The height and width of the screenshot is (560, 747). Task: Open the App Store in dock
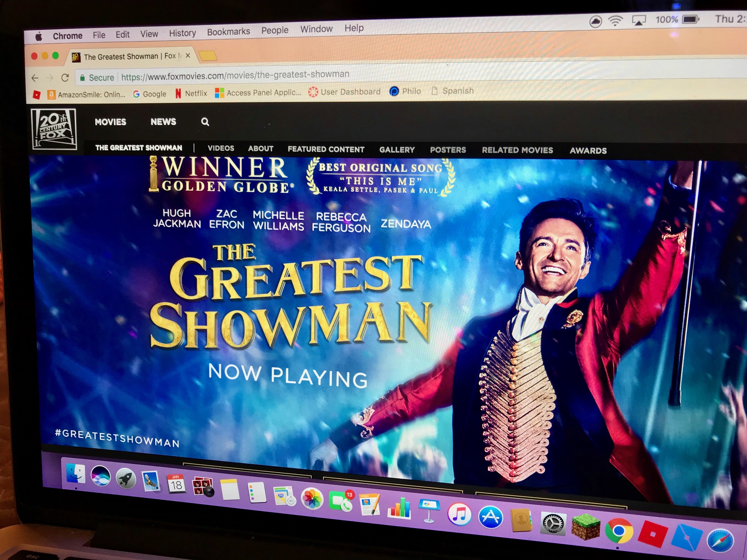pyautogui.click(x=490, y=517)
